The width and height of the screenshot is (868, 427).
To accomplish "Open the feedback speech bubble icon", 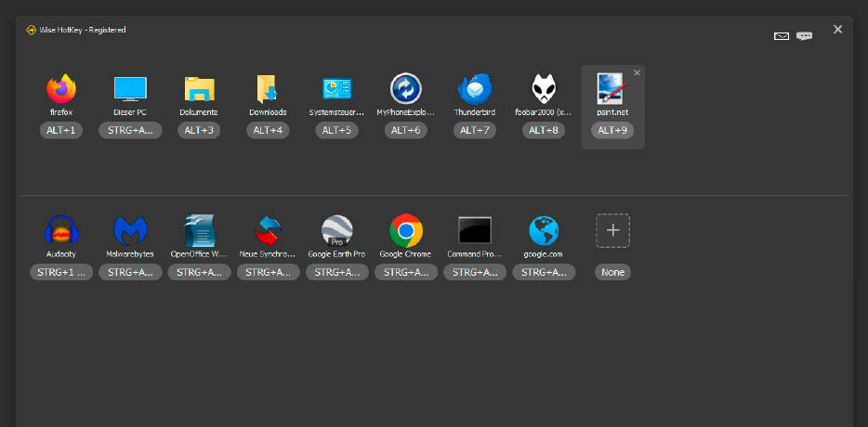I will (x=805, y=36).
